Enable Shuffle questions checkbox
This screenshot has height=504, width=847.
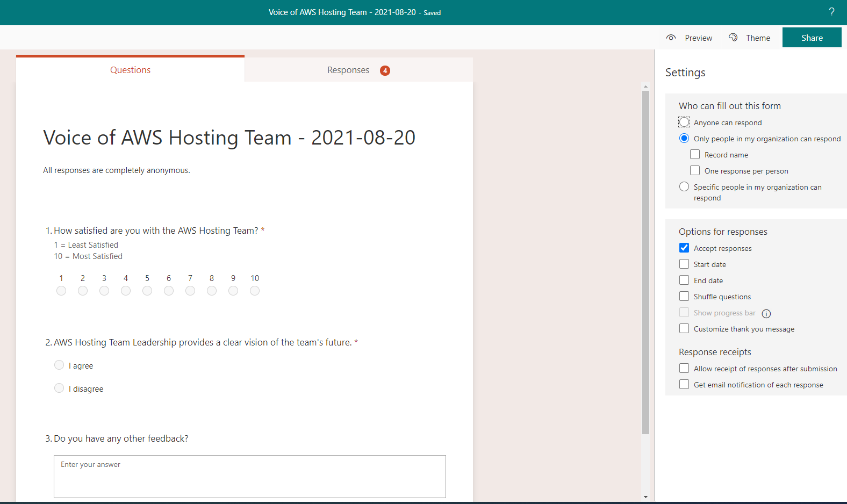(x=684, y=296)
